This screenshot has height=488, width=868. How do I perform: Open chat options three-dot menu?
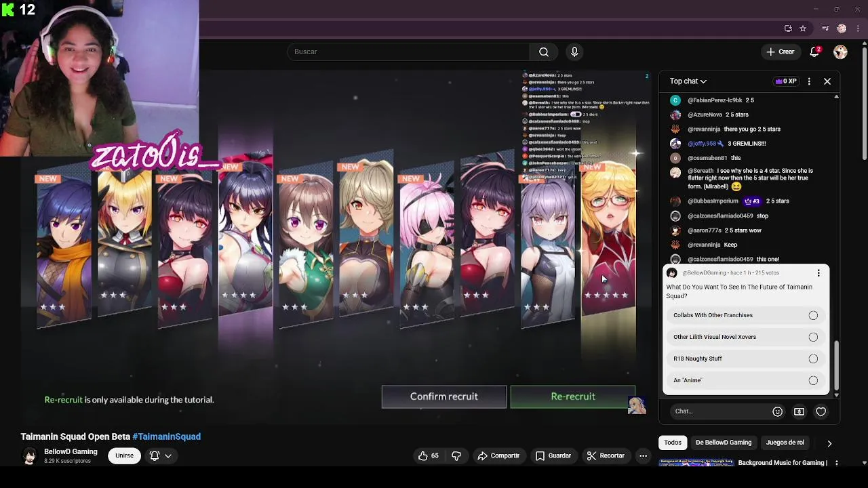point(809,81)
